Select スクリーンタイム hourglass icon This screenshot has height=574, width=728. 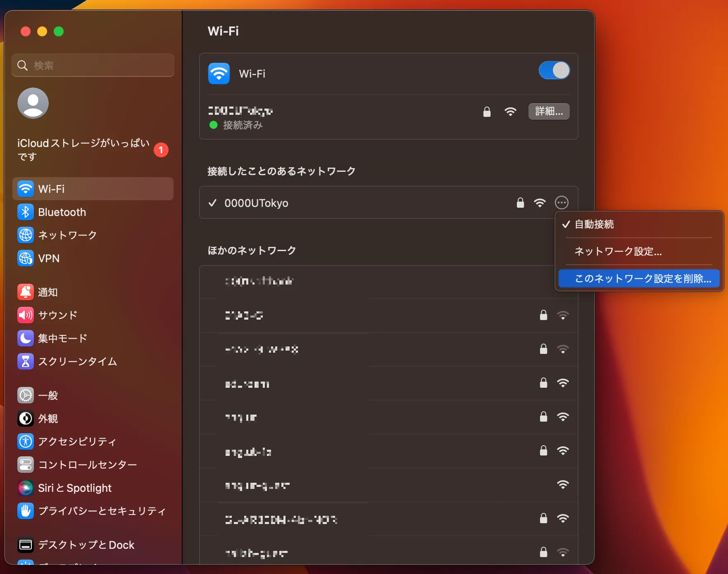(x=26, y=361)
